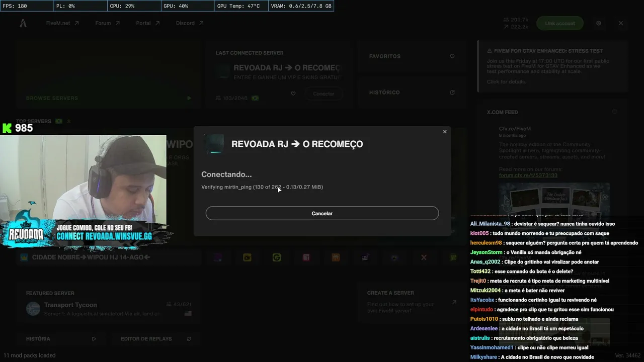644x362 pixels.
Task: Click the '11 mod packs loaded' status text
Action: [30, 355]
